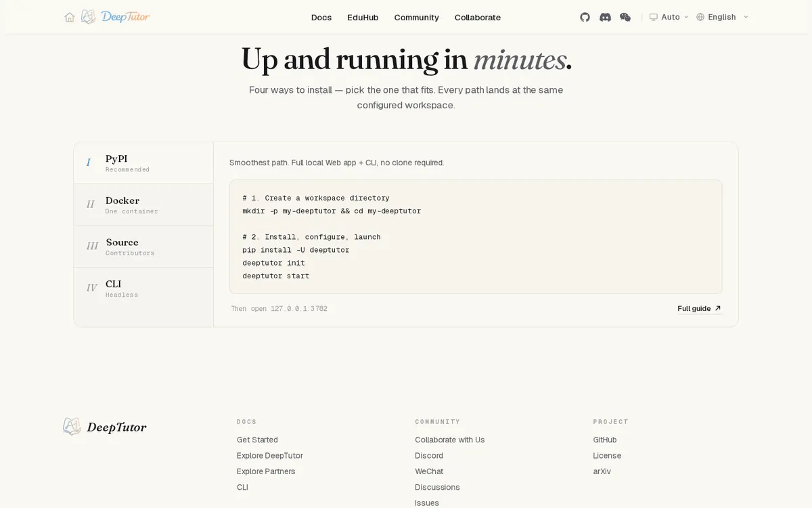Open the GitHub icon in the header
Image resolution: width=812 pixels, height=508 pixels.
[x=585, y=17]
